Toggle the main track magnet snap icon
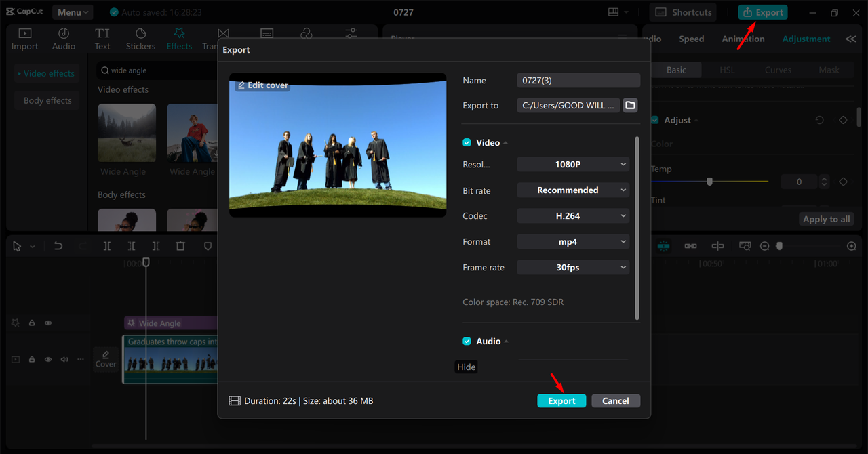This screenshot has height=454, width=868. 665,246
